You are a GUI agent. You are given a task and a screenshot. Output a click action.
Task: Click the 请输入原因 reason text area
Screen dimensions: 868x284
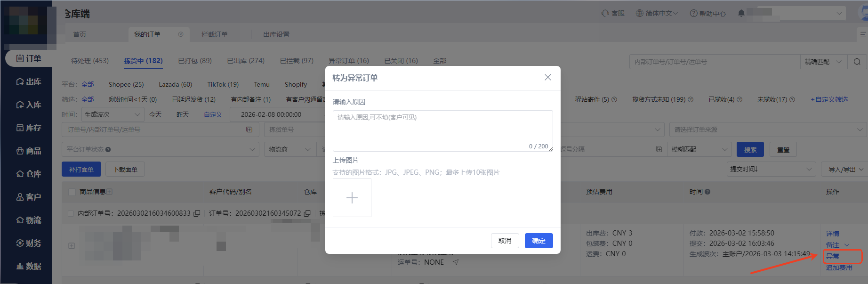coord(442,130)
